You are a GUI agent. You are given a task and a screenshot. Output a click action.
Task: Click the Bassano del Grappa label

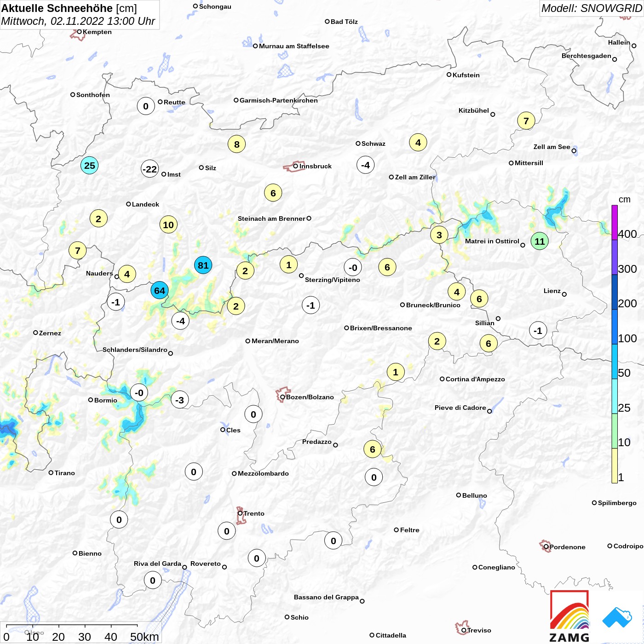[326, 597]
